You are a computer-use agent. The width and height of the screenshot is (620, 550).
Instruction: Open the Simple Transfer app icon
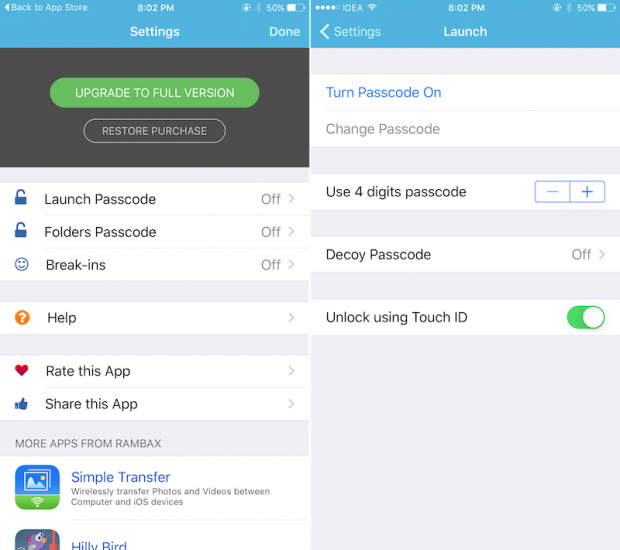click(38, 487)
